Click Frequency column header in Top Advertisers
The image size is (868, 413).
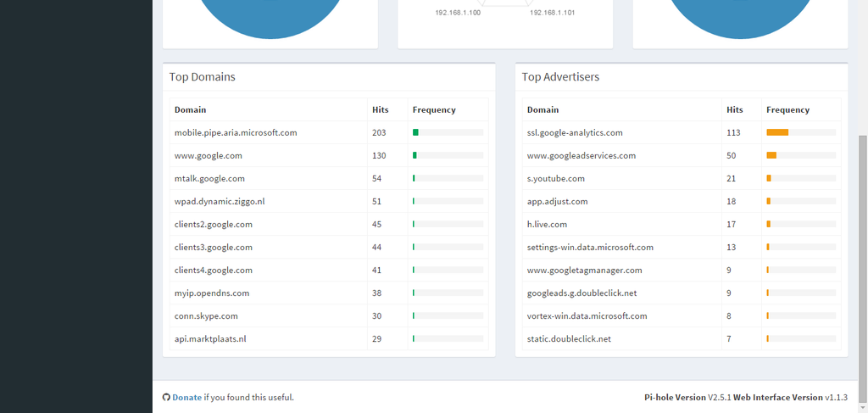787,109
